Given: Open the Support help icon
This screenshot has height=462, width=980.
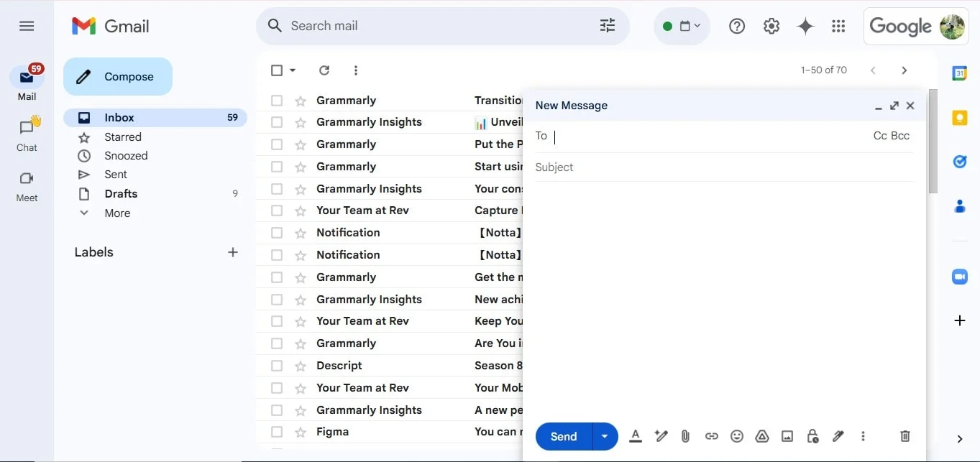Looking at the screenshot, I should point(736,26).
